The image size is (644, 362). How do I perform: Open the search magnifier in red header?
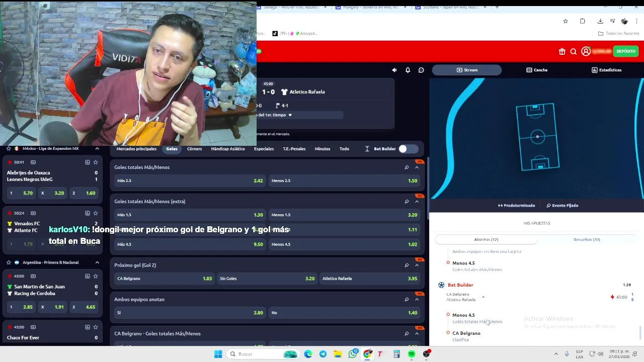pyautogui.click(x=573, y=51)
